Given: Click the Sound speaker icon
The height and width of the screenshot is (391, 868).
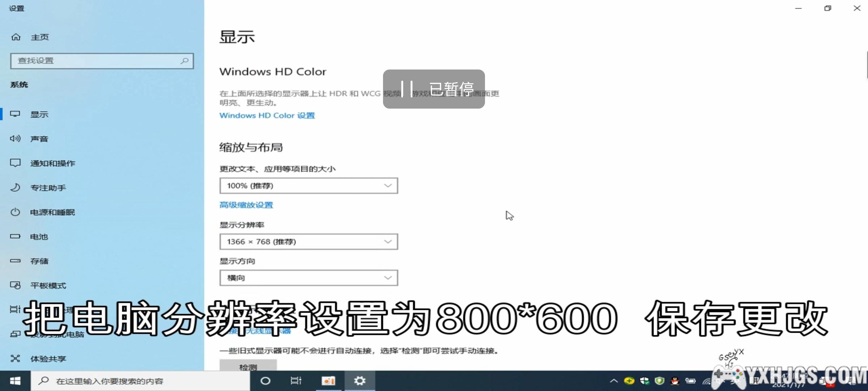Looking at the screenshot, I should 15,139.
